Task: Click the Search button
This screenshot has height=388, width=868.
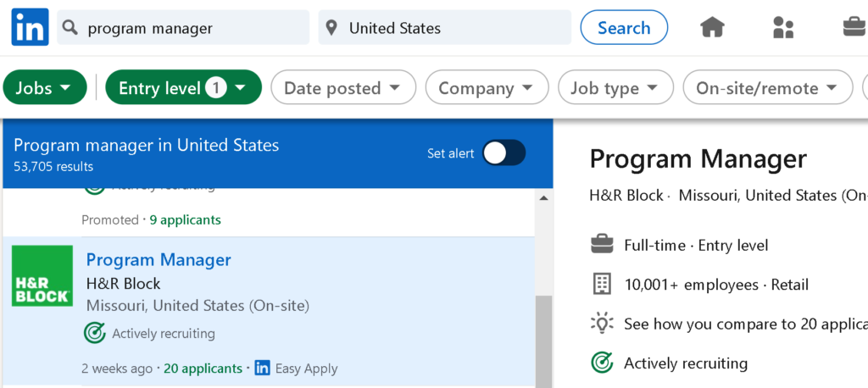Action: tap(624, 27)
